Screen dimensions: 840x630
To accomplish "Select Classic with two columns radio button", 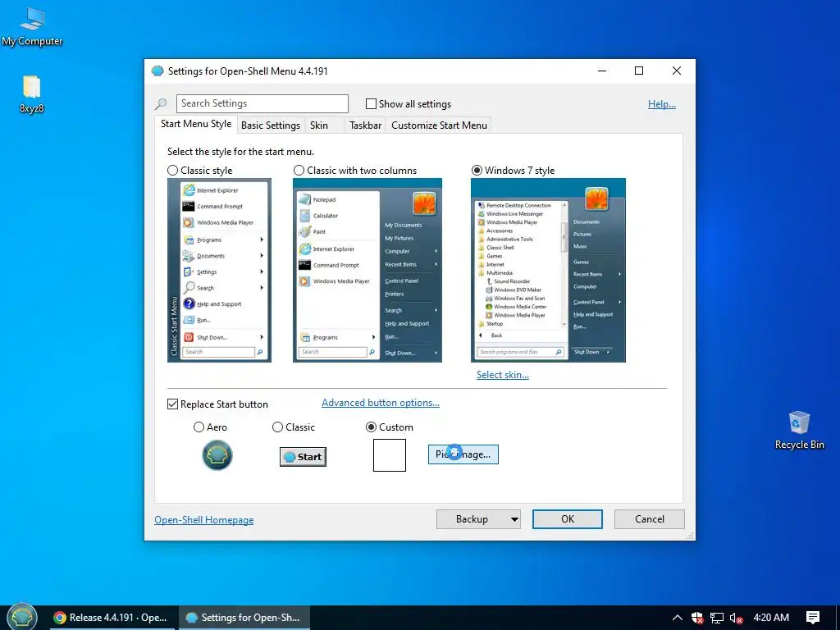I will 299,171.
